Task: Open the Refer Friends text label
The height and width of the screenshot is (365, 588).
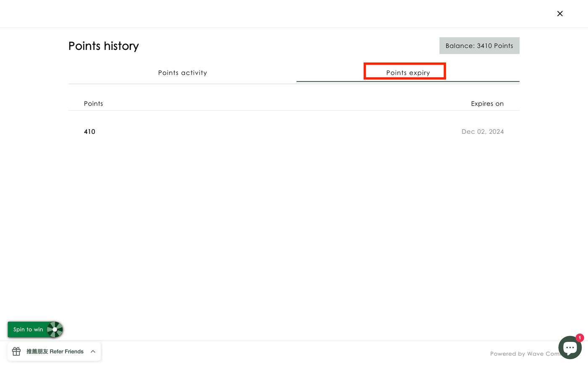Action: click(x=66, y=352)
